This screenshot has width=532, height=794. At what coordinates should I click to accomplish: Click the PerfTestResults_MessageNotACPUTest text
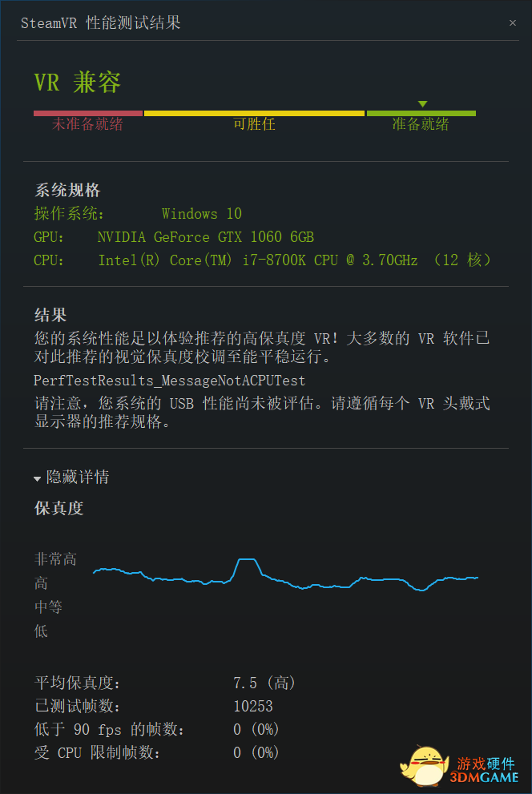[170, 381]
